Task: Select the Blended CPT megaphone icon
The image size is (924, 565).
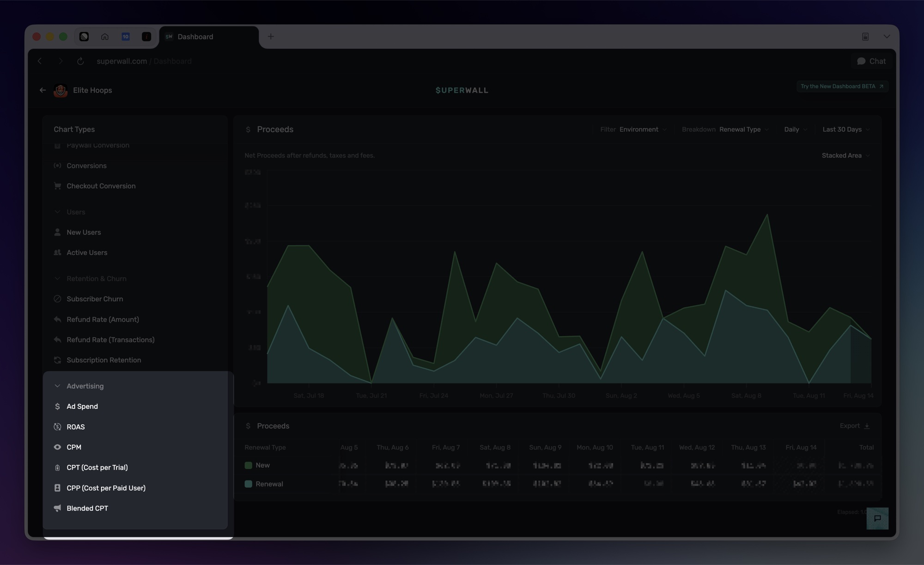Action: [57, 508]
